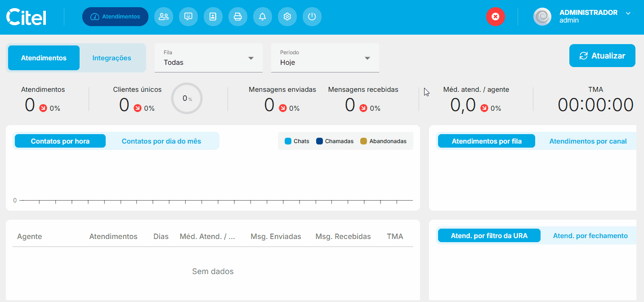Expand the Administrador user menu chevron
This screenshot has width=644, height=302.
pyautogui.click(x=628, y=13)
